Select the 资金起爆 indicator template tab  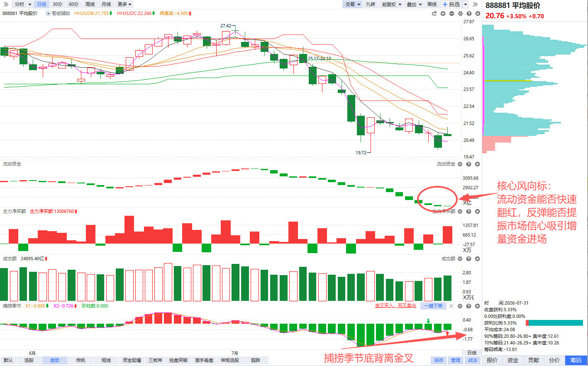click(132, 360)
